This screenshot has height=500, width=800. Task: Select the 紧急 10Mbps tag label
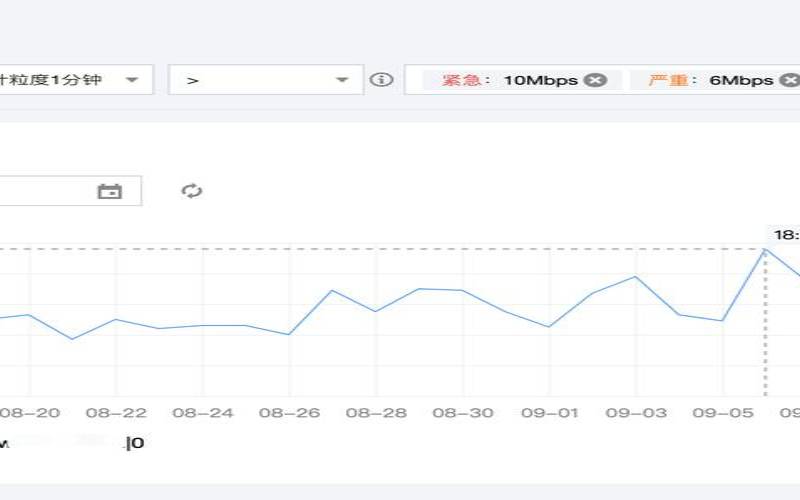click(x=510, y=80)
